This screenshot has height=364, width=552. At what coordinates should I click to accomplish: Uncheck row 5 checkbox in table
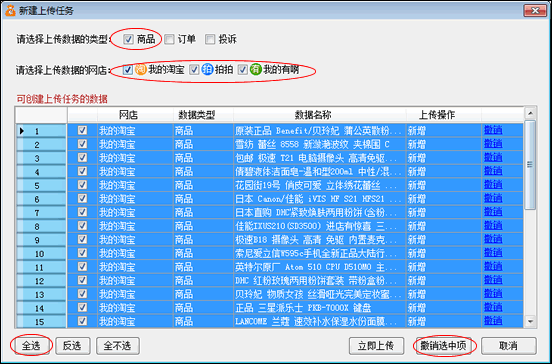[82, 185]
